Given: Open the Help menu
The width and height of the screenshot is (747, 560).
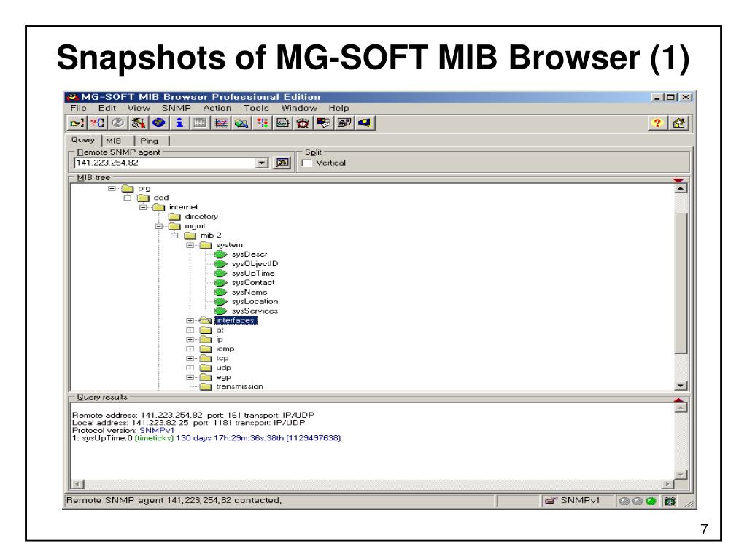Looking at the screenshot, I should click(338, 108).
